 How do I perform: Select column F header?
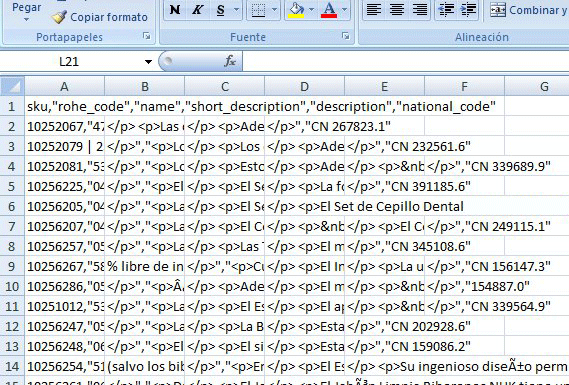[464, 86]
